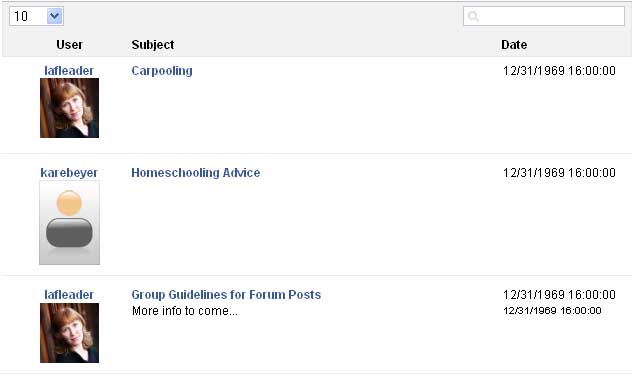The height and width of the screenshot is (378, 635).
Task: Open Group Guidelines for Forum Posts topic
Action: point(226,295)
